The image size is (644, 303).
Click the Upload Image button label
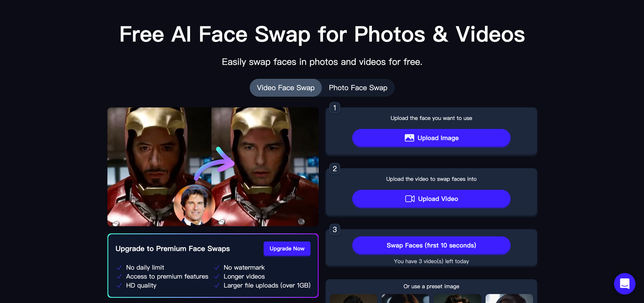tap(438, 138)
